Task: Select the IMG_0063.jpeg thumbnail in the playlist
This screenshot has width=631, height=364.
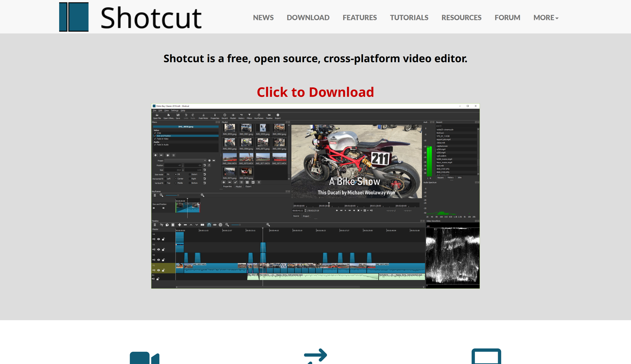Action: point(230,143)
